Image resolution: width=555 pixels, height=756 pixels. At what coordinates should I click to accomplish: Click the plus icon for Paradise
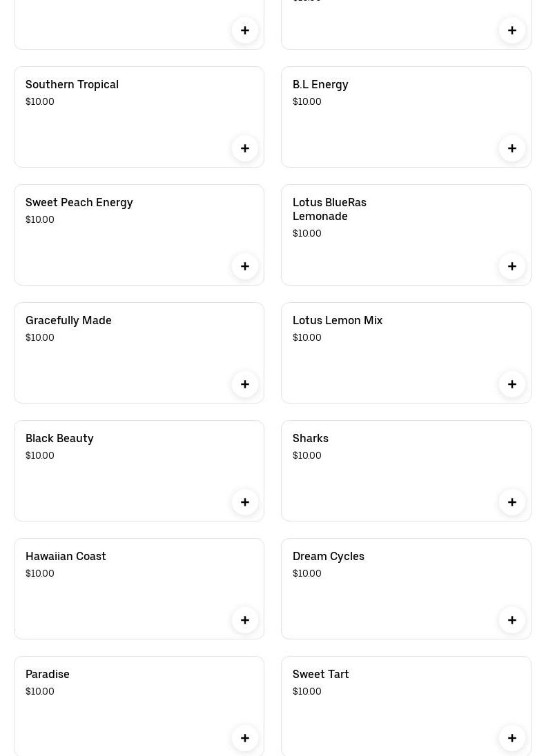(245, 738)
